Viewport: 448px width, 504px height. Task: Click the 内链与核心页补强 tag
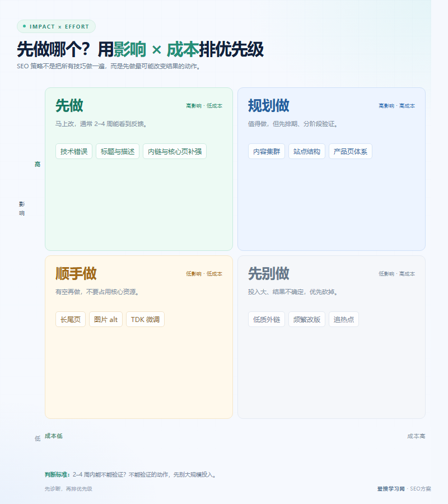[175, 151]
